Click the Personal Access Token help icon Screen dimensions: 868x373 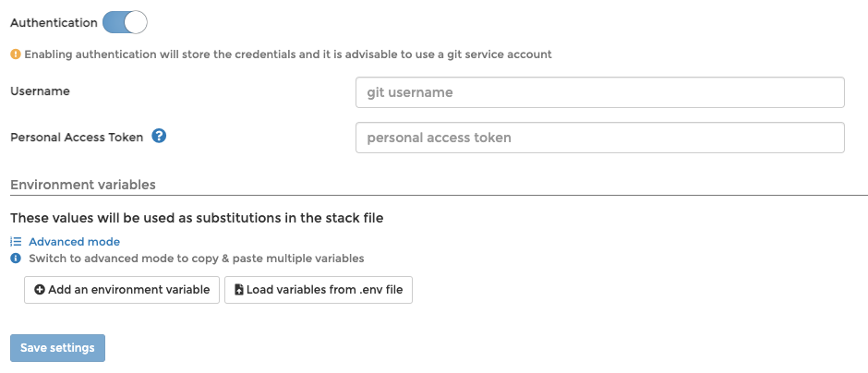click(159, 137)
